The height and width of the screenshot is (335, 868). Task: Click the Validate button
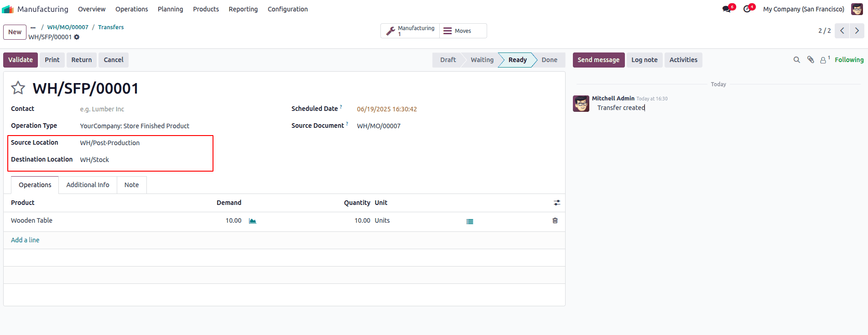[21, 60]
